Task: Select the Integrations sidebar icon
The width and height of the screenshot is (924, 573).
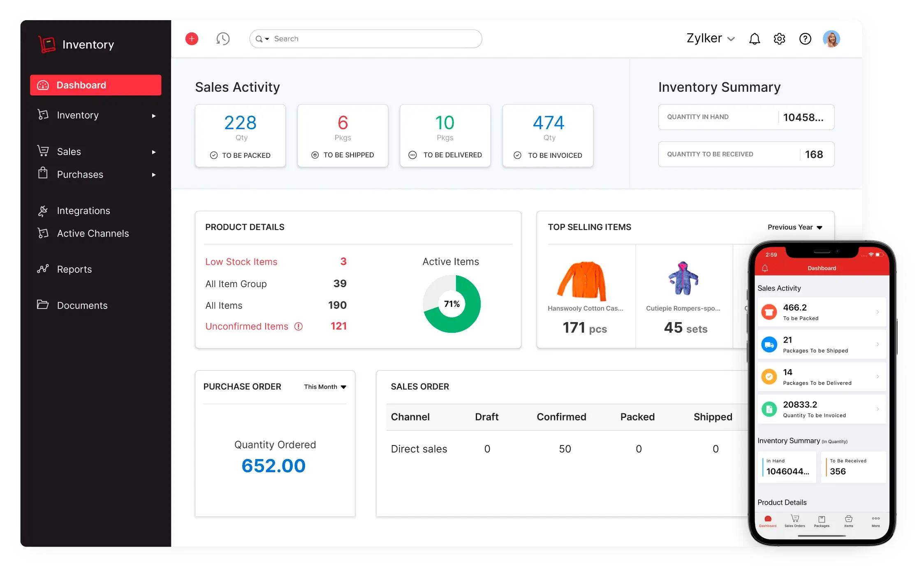Action: click(x=42, y=210)
